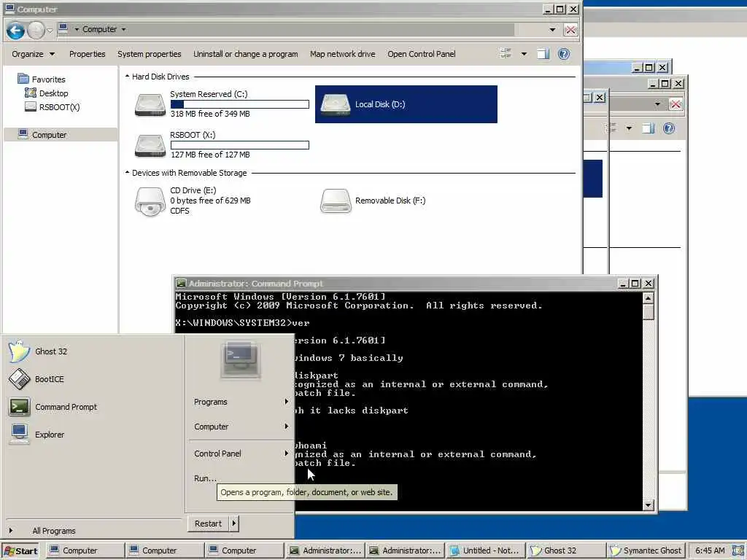Select the Local Disk (D:) drive icon
The image size is (747, 560).
click(336, 104)
